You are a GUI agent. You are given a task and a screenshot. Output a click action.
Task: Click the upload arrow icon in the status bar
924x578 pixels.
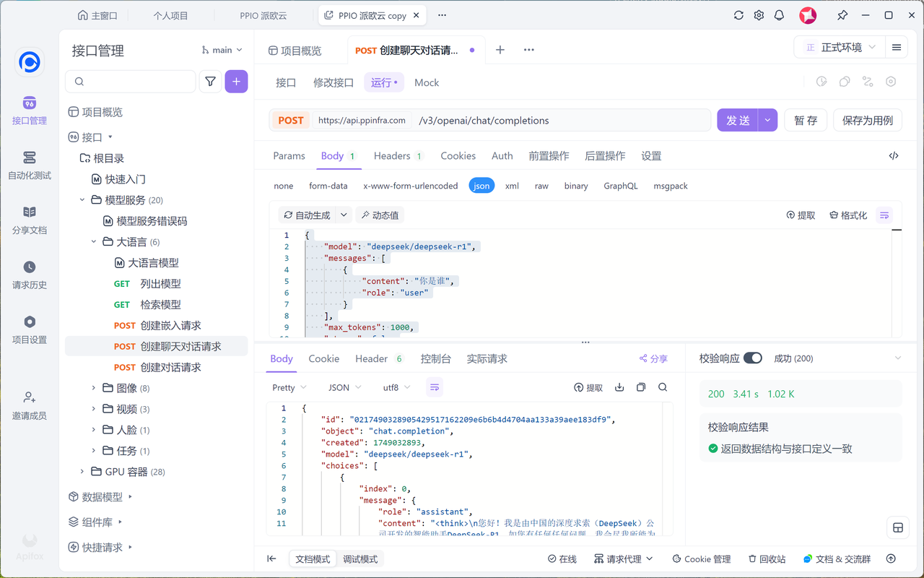891,558
